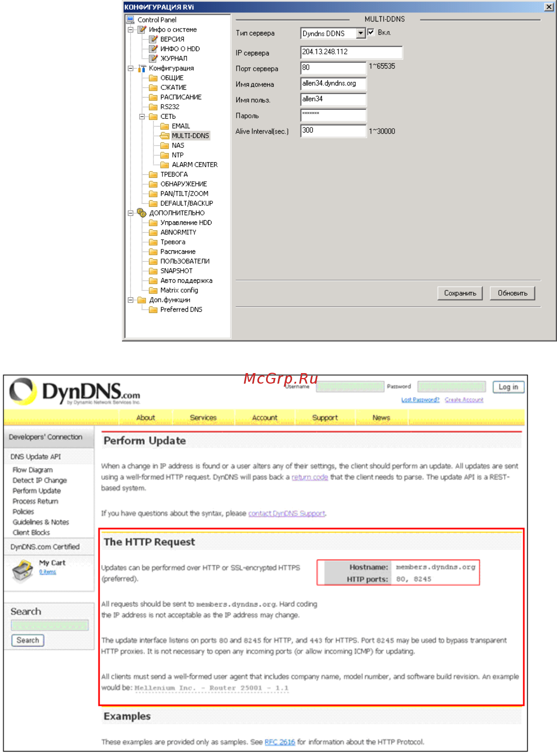Click the ДОПОЛНИТЕЛЬНО gears icon
The width and height of the screenshot is (557, 756).
pyautogui.click(x=142, y=213)
